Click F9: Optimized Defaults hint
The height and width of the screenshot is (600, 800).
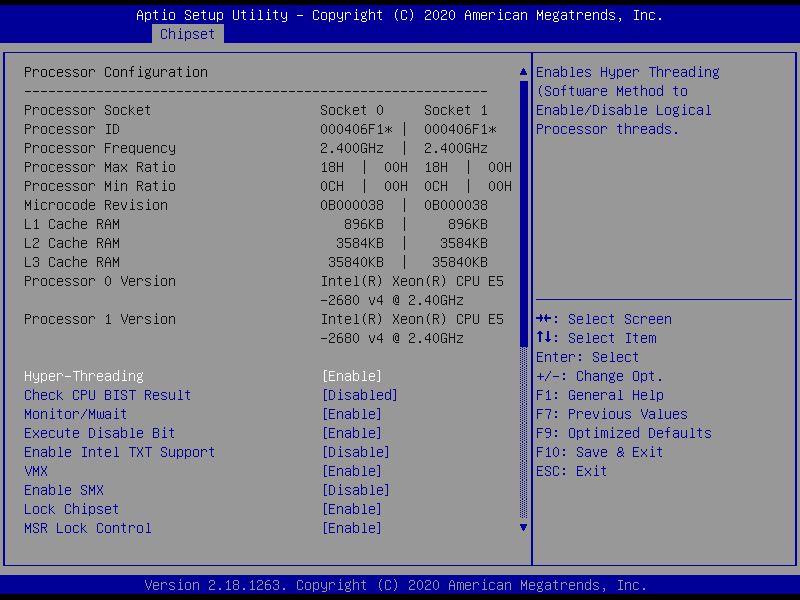pyautogui.click(x=624, y=433)
